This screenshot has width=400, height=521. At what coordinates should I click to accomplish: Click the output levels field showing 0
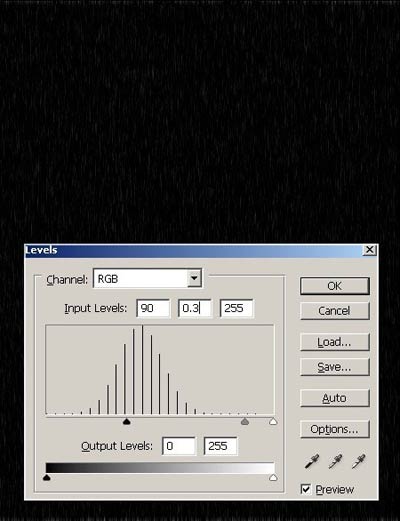179,446
